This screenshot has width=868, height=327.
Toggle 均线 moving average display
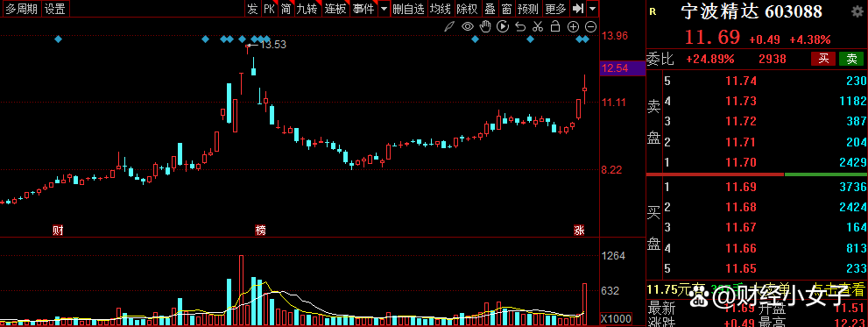[441, 8]
